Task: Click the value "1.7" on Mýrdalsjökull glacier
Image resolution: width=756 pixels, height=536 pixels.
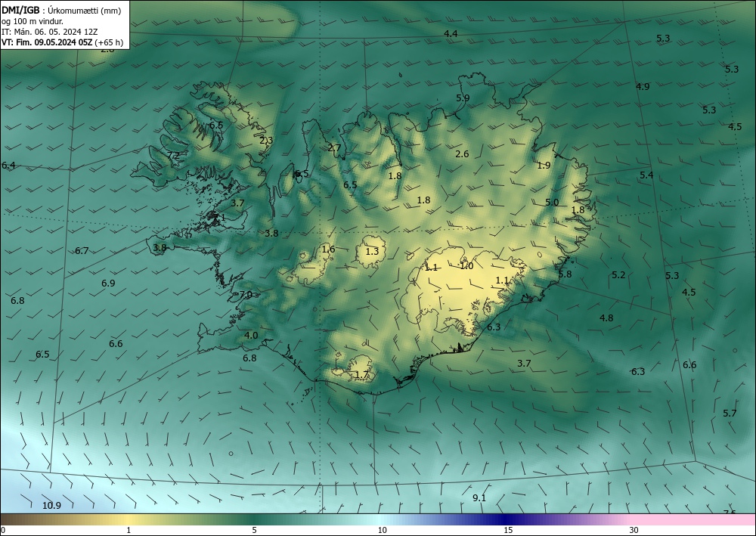Action: click(x=361, y=375)
